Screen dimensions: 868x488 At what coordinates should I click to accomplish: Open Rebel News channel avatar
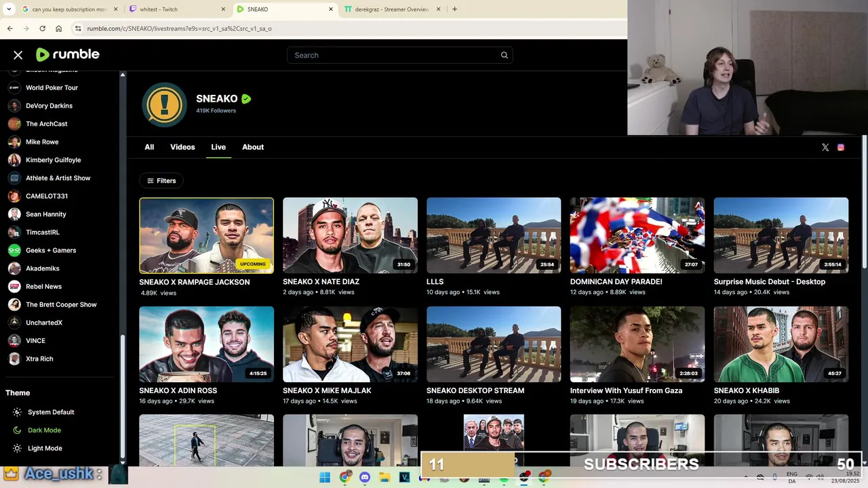point(14,287)
